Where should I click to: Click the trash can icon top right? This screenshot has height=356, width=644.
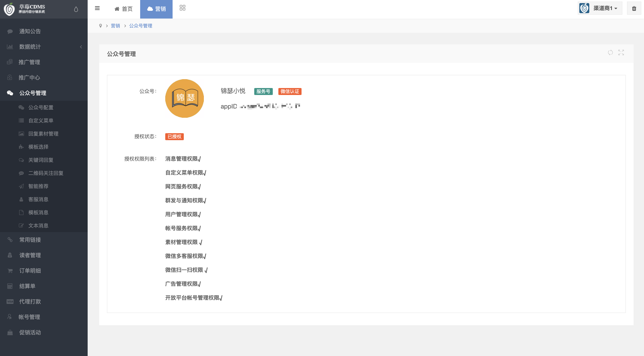(x=634, y=8)
